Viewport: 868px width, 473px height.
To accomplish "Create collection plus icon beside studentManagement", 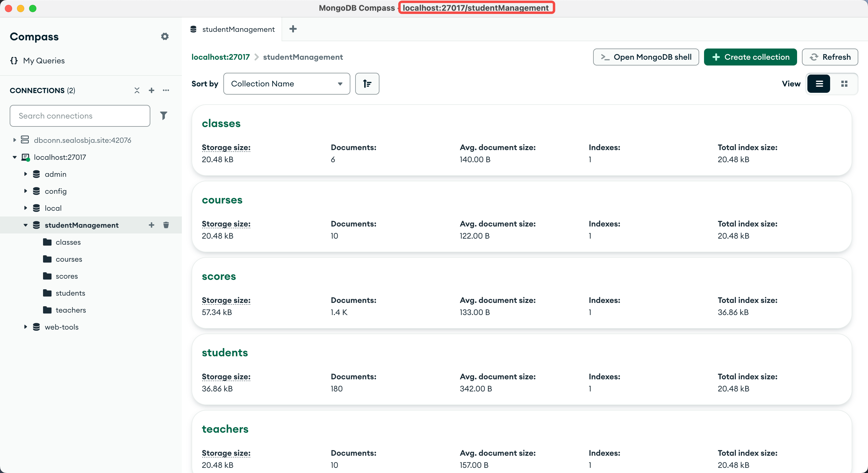I will tap(151, 225).
